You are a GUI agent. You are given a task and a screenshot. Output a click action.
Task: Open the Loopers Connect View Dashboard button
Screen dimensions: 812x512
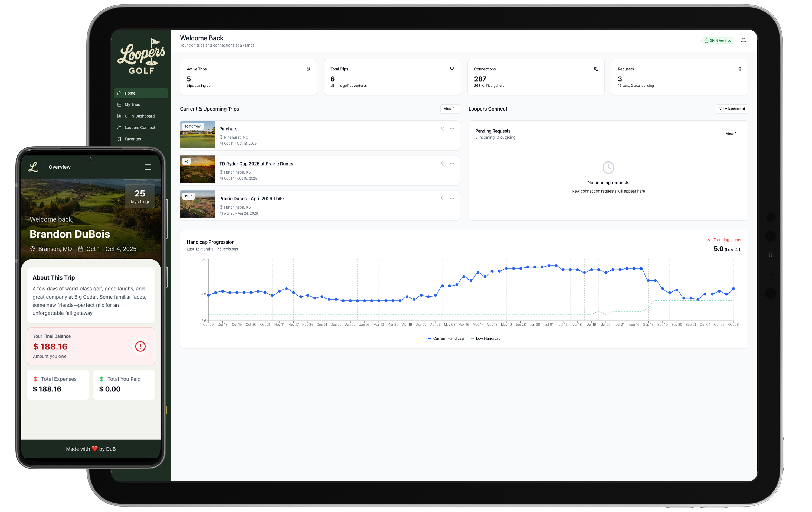[732, 109]
